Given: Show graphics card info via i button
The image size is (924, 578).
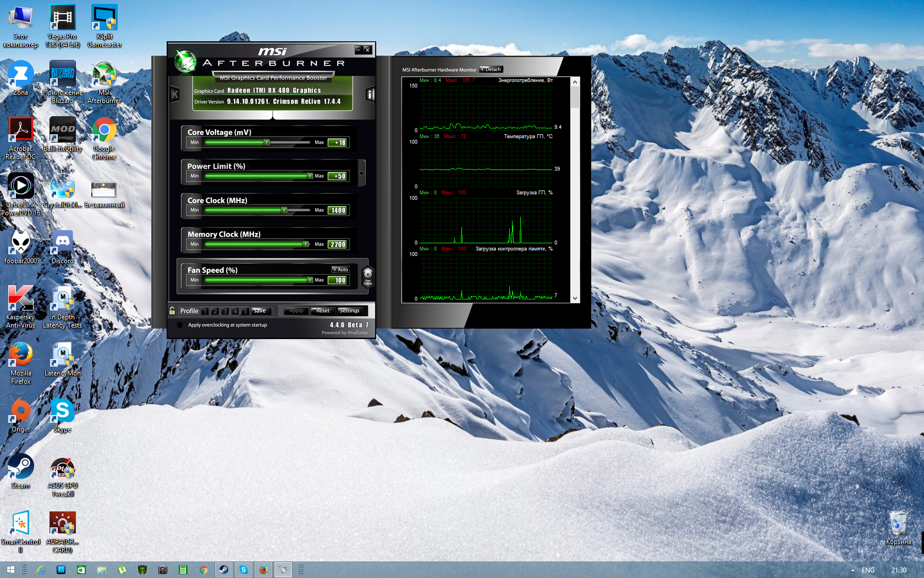Looking at the screenshot, I should point(370,94).
